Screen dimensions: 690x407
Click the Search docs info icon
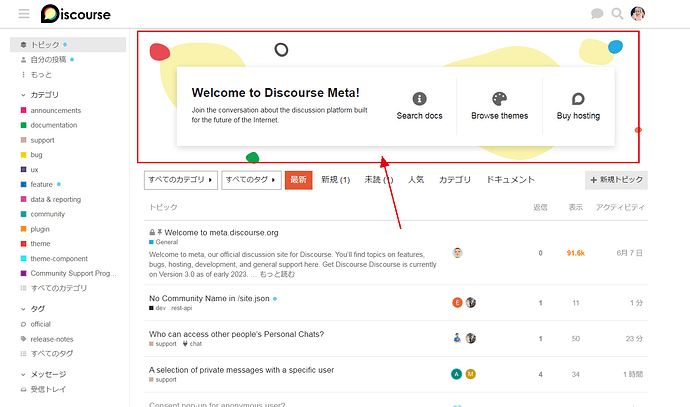point(419,99)
